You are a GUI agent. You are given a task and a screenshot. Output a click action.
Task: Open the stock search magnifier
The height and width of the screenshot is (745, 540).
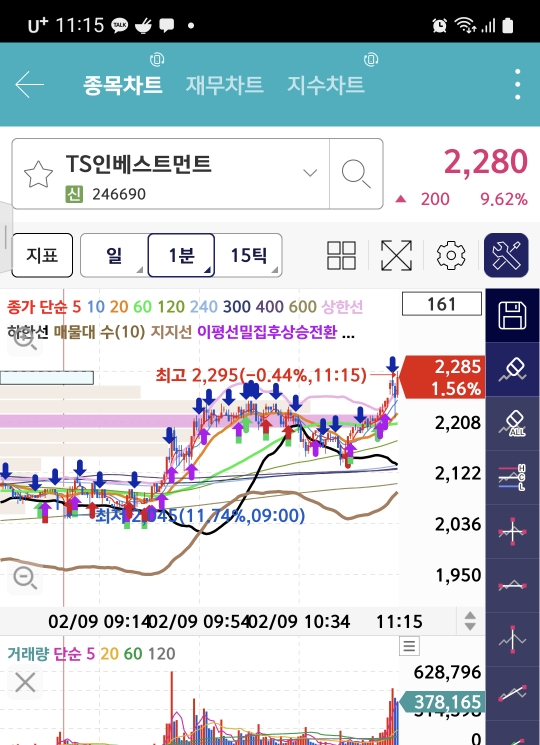coord(356,174)
